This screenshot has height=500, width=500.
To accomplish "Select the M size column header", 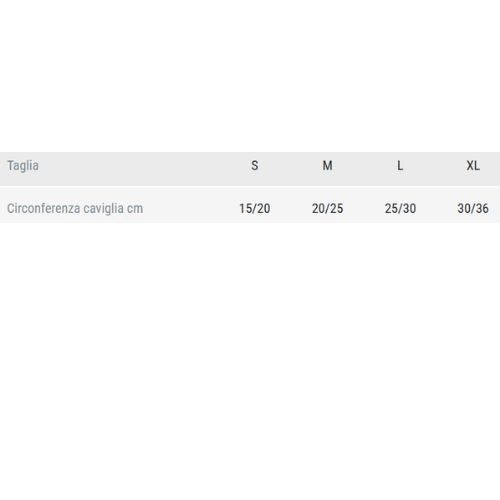I will [x=327, y=166].
